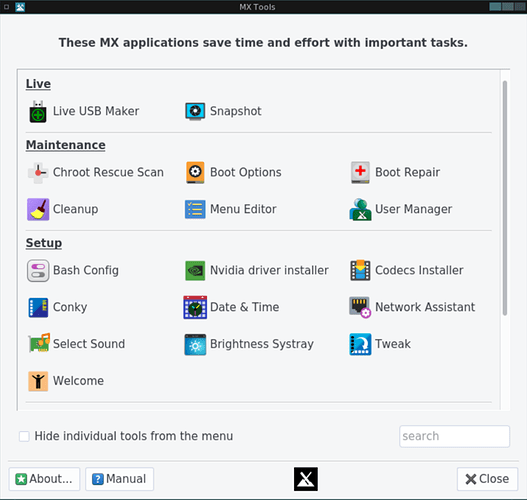Image resolution: width=527 pixels, height=500 pixels.
Task: Launch the Snapshot tool icon
Action: [195, 111]
